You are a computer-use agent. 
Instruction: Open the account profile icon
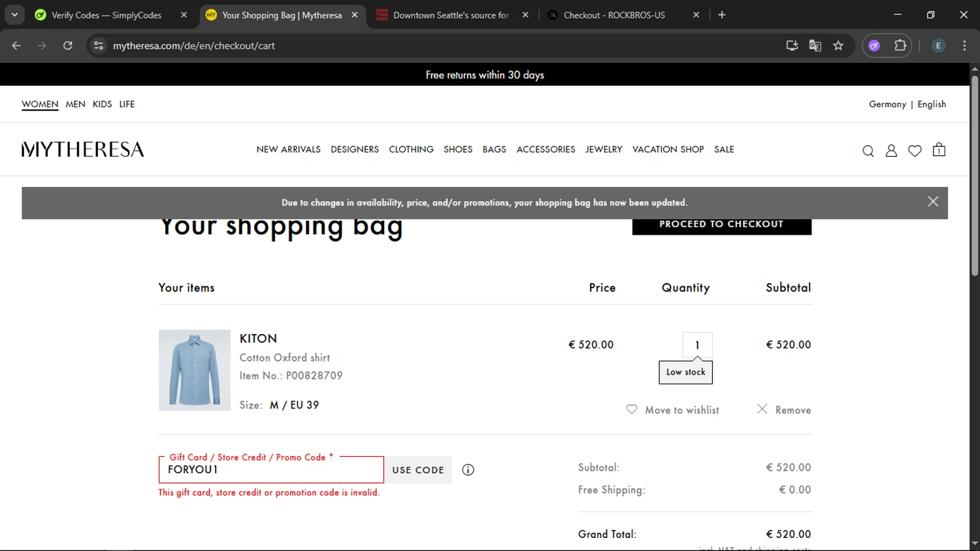point(891,151)
